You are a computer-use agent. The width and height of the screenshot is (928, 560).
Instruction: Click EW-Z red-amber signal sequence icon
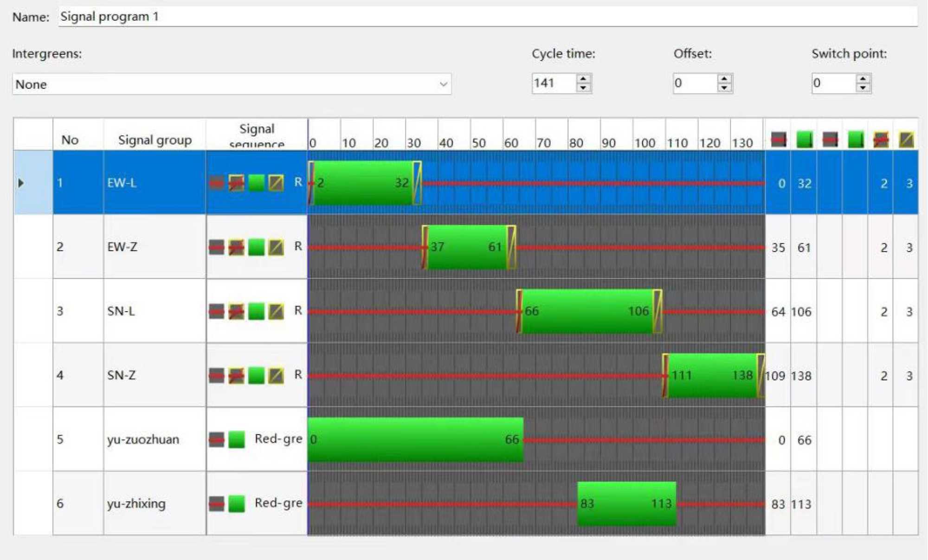(236, 247)
